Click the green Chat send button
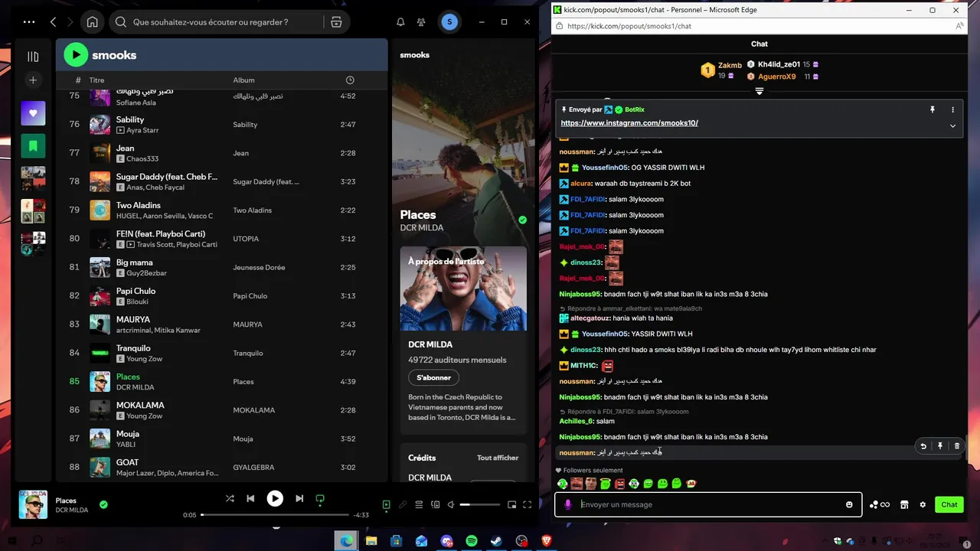This screenshot has width=980, height=551. tap(949, 504)
